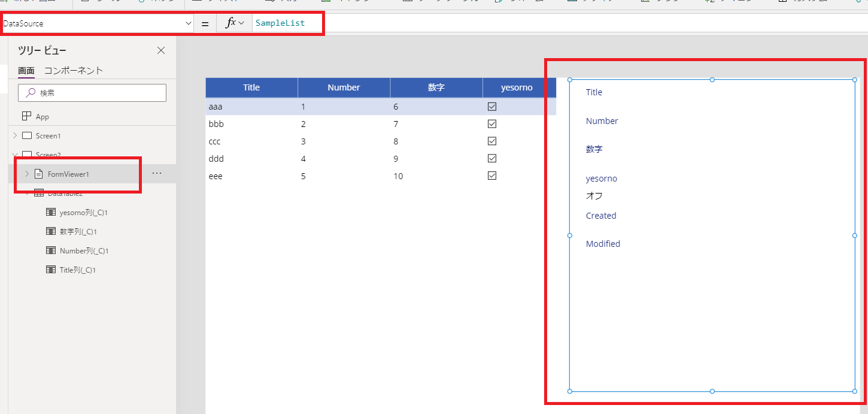The image size is (868, 414).
Task: Toggle the yesorno checkbox in row ccc
Action: click(x=491, y=141)
